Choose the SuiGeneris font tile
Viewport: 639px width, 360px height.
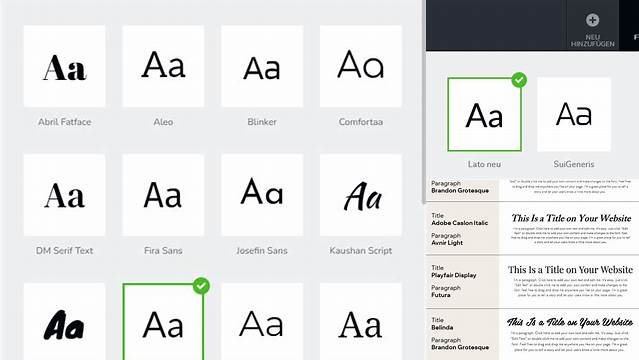574,115
